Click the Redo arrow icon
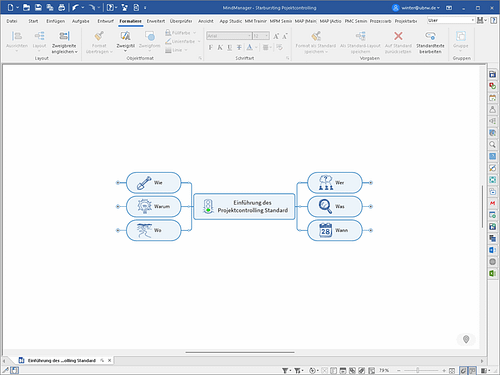Image resolution: width=500 pixels, height=375 pixels. pyautogui.click(x=92, y=7)
